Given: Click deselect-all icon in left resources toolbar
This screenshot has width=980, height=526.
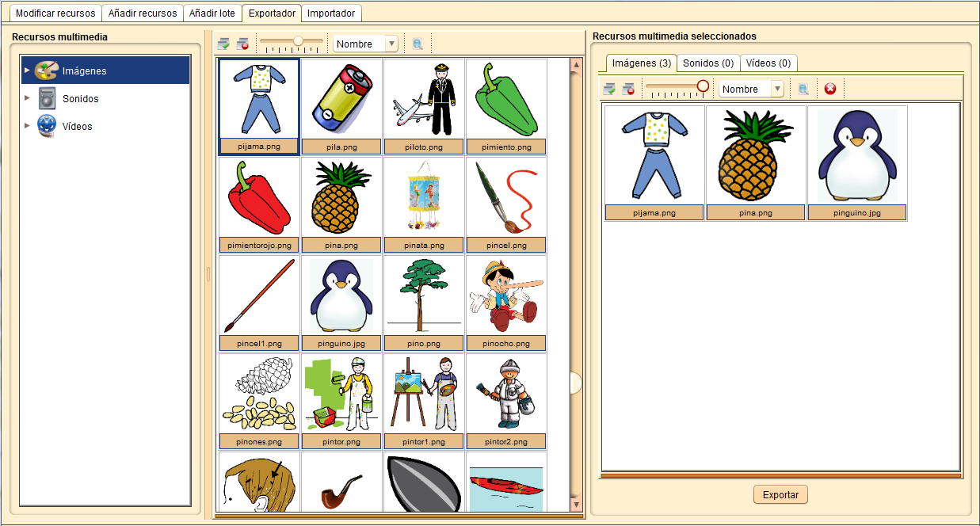Looking at the screenshot, I should [x=243, y=44].
